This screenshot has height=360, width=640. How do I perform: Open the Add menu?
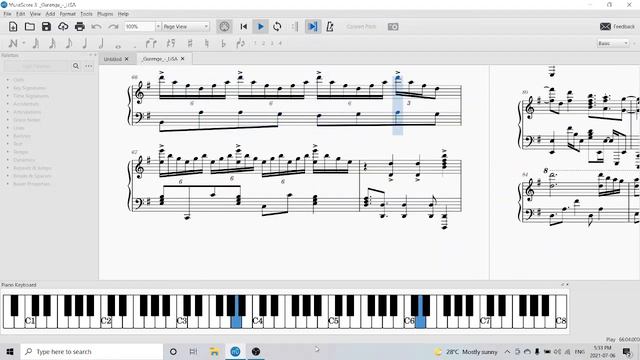pyautogui.click(x=50, y=14)
